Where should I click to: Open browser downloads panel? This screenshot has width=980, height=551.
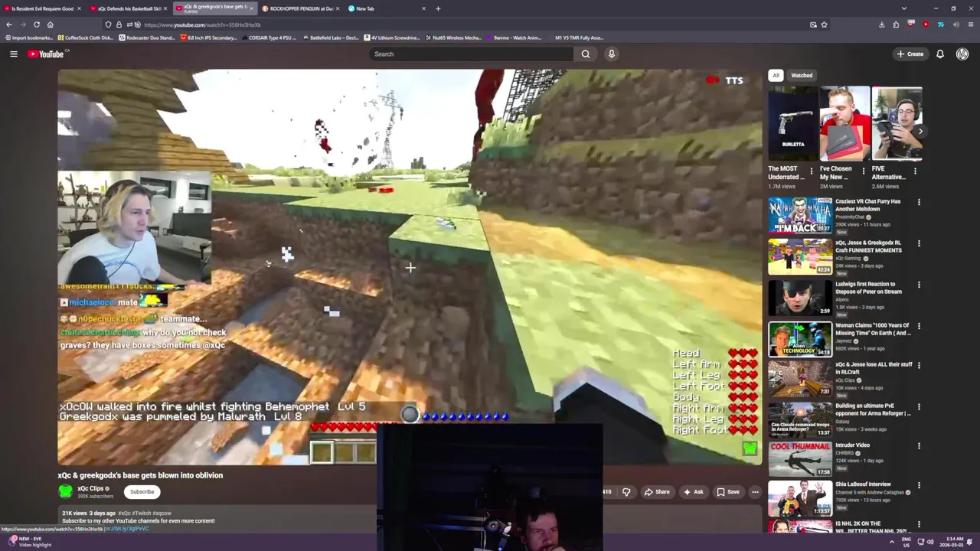[x=881, y=24]
